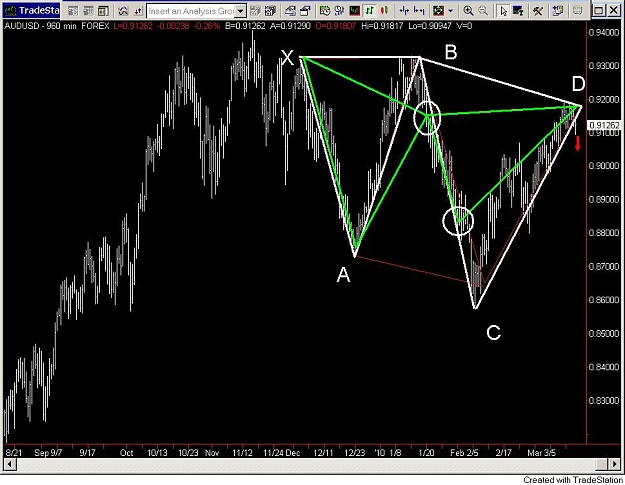Select the green OHLC bar chart style
625x485 pixels.
coord(370,10)
